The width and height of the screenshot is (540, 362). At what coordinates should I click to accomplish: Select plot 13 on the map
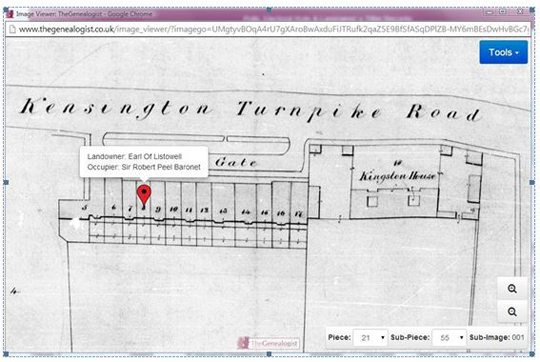click(x=223, y=211)
